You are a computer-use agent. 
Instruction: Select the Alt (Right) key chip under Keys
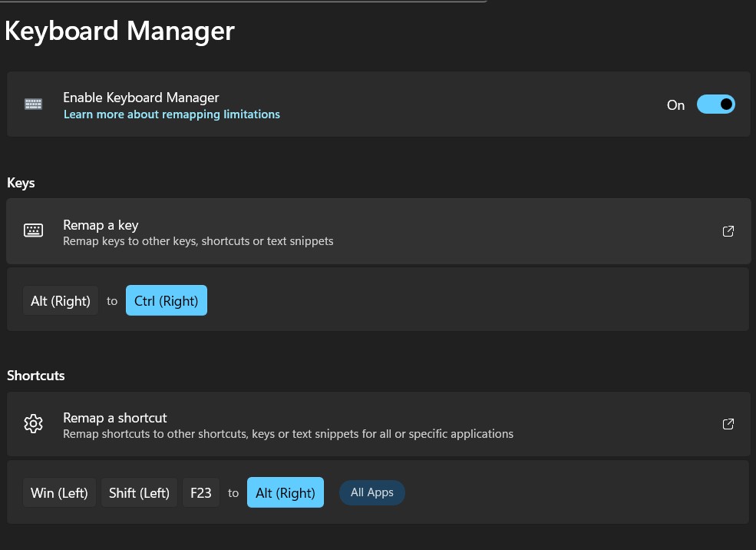click(60, 300)
